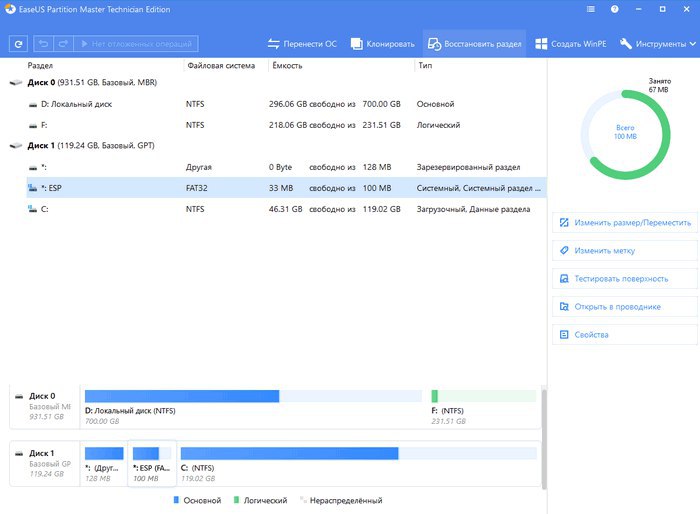Click the Тип column header

(425, 66)
